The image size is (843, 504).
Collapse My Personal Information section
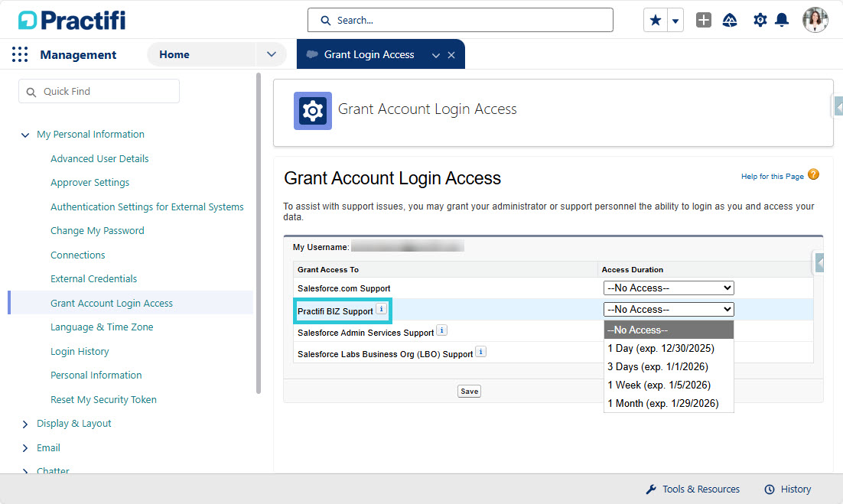coord(24,135)
